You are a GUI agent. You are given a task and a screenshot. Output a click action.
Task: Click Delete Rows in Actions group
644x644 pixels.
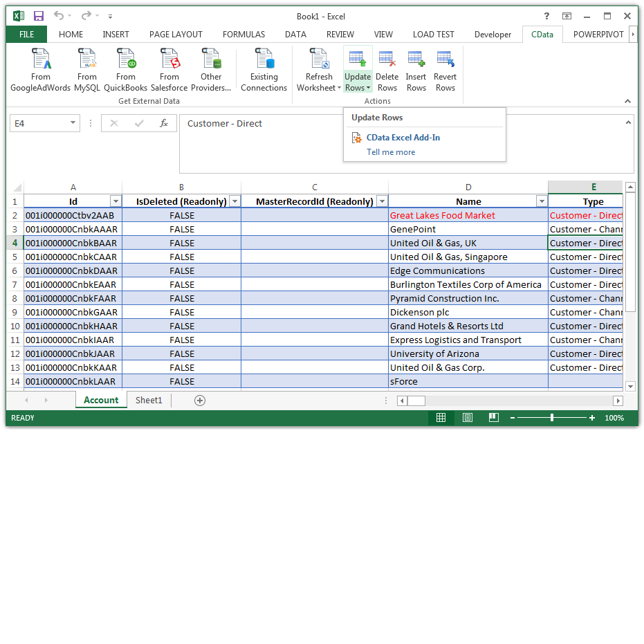(387, 70)
